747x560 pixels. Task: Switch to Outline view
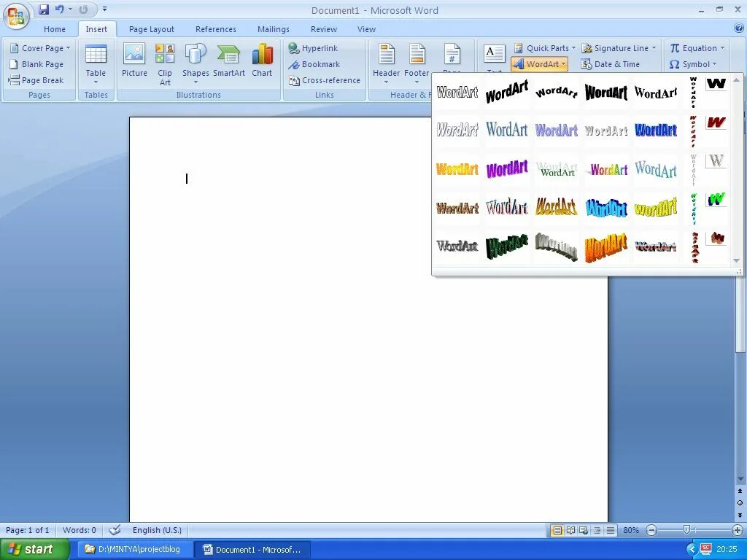click(597, 530)
